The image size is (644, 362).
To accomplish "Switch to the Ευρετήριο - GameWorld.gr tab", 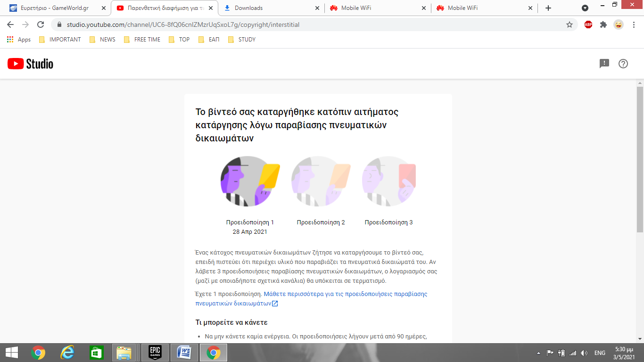I will coord(54,8).
